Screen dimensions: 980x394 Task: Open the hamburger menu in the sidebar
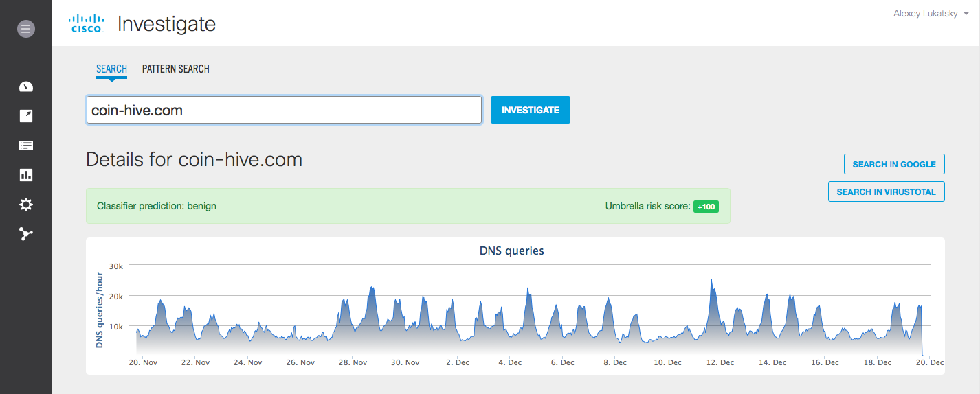pos(26,29)
